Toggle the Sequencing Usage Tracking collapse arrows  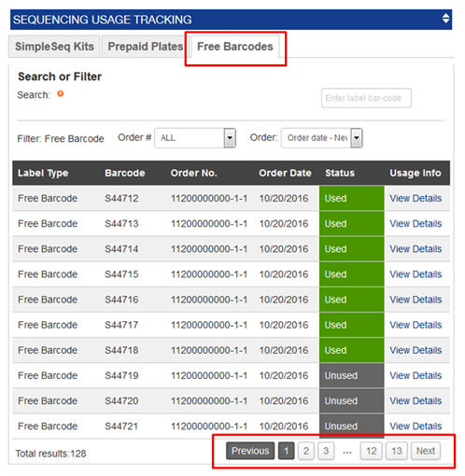click(x=445, y=19)
